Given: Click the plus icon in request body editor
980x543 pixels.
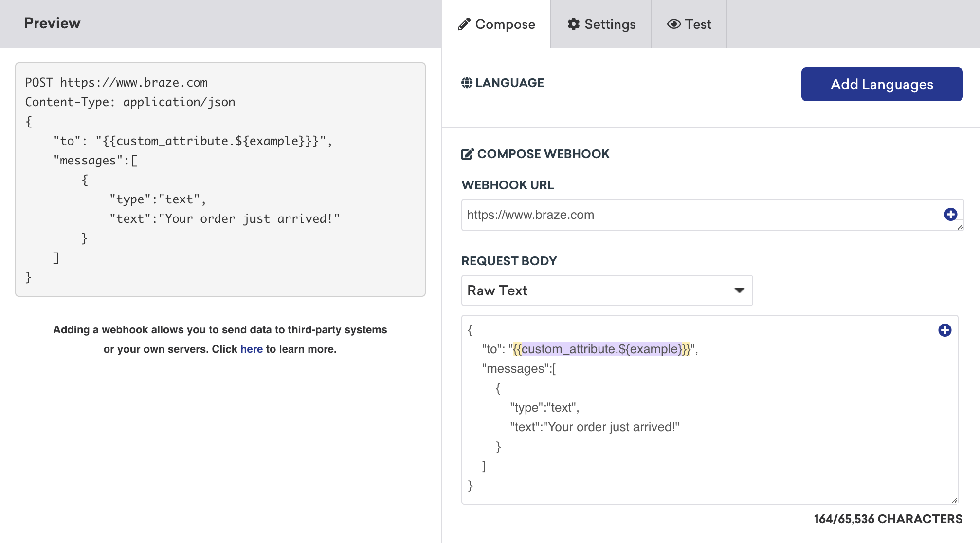Looking at the screenshot, I should point(944,330).
